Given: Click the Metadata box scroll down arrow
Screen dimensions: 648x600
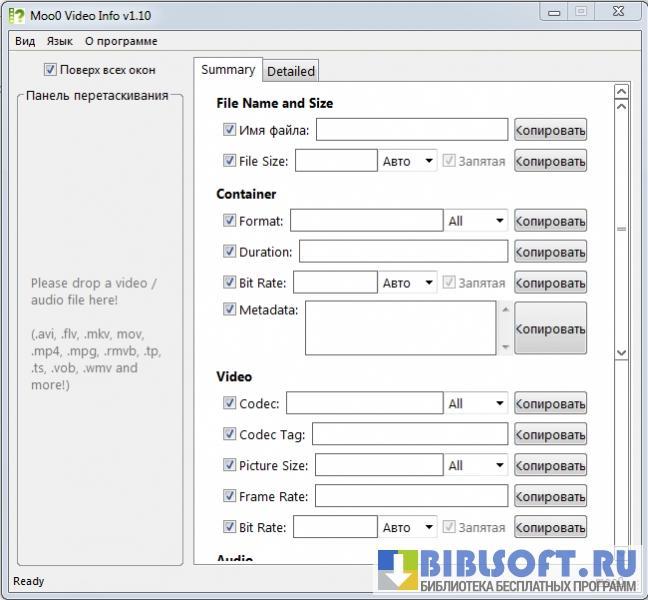Looking at the screenshot, I should (x=505, y=347).
